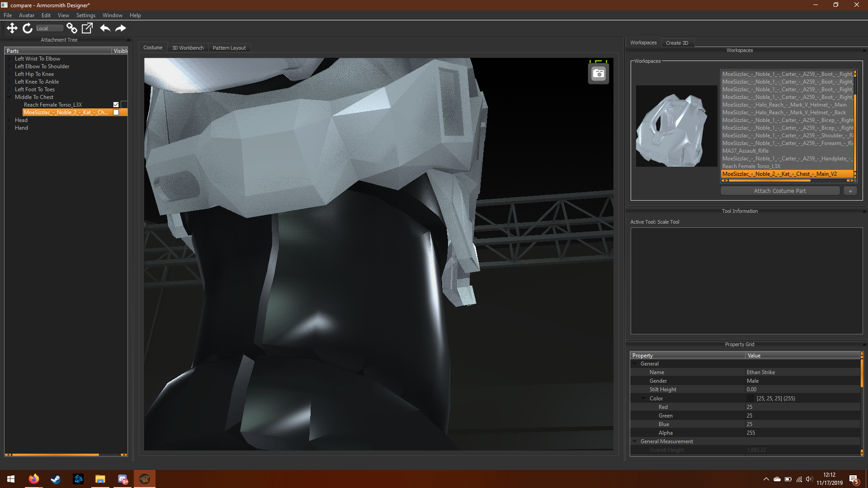The height and width of the screenshot is (488, 868).
Task: Open the Window menu
Action: pyautogui.click(x=113, y=15)
